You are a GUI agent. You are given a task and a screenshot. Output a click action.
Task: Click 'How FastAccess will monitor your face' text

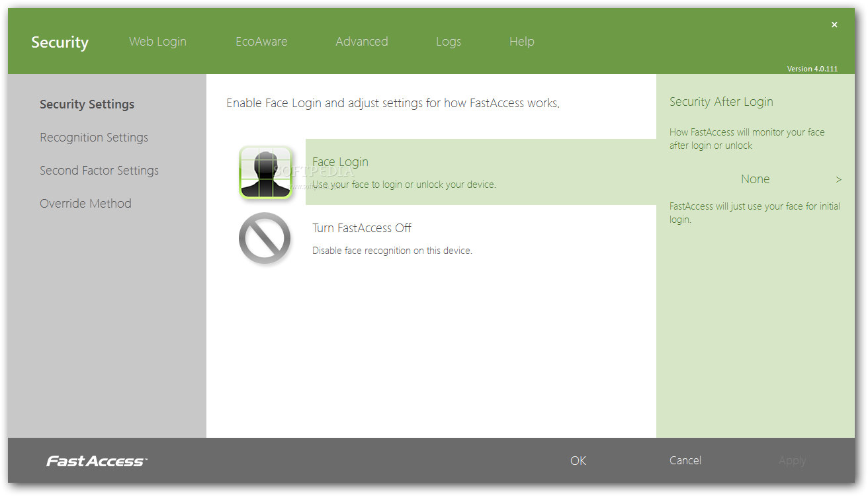coord(747,139)
